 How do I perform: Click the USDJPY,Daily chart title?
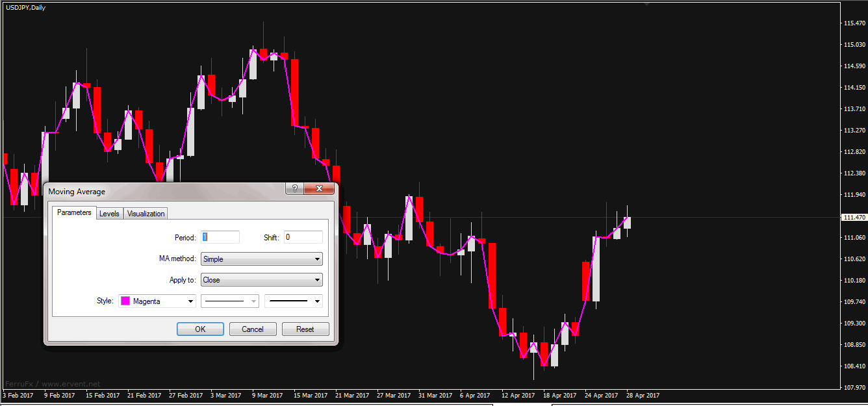point(26,8)
